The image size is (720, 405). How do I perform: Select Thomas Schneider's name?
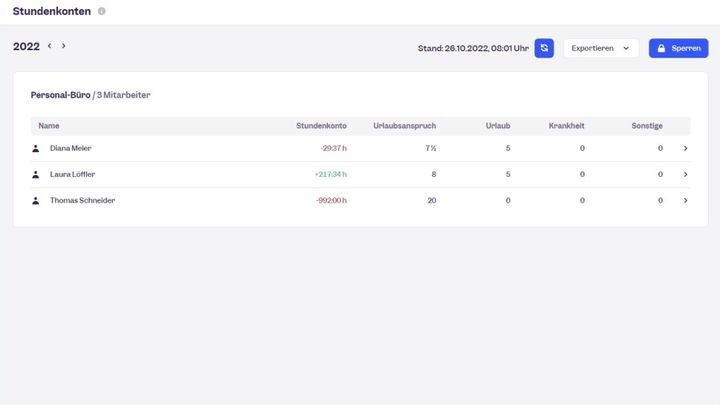tap(82, 200)
